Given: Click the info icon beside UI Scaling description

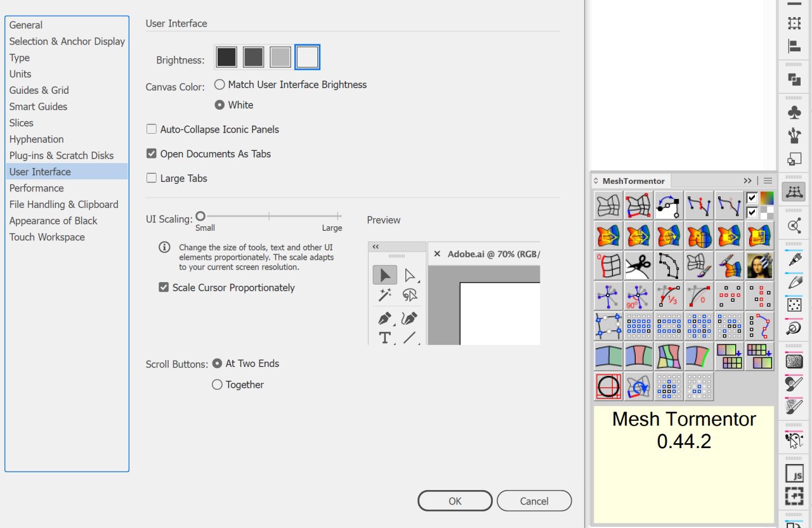Looking at the screenshot, I should 164,247.
